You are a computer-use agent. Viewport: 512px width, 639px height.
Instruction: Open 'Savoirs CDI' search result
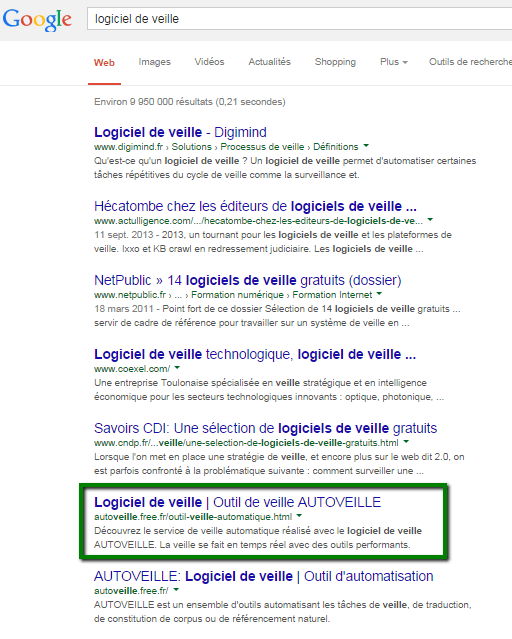pos(265,428)
